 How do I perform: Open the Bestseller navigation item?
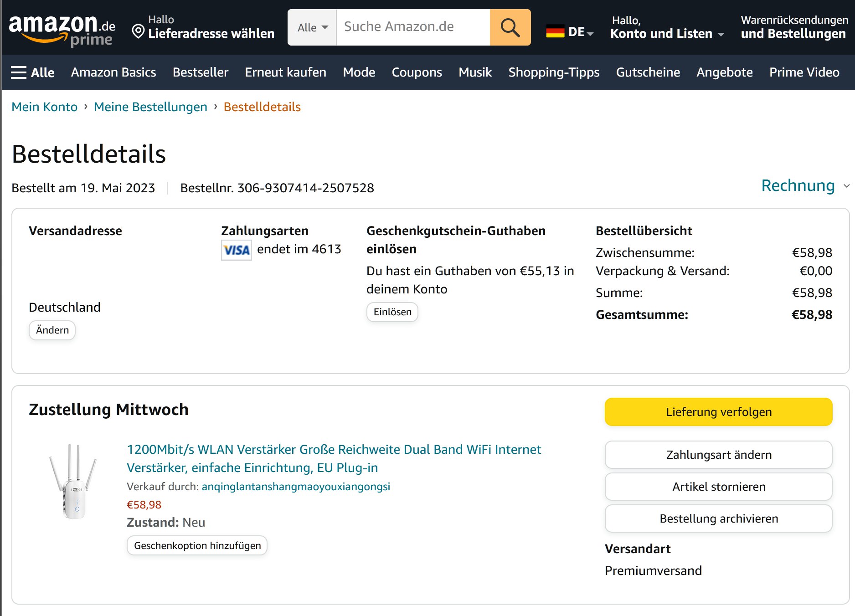[200, 72]
